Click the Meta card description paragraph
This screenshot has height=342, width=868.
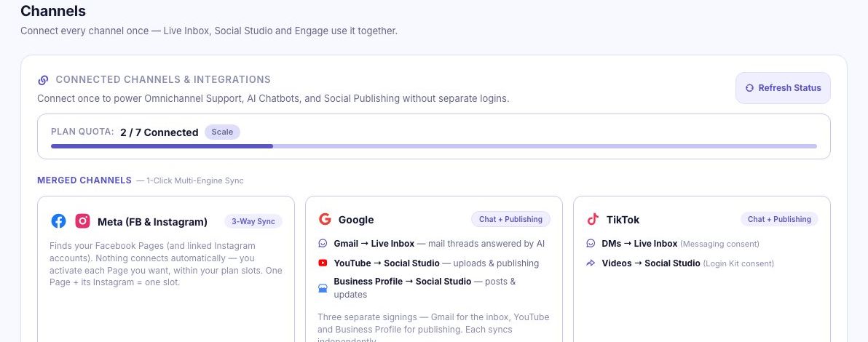(x=165, y=264)
